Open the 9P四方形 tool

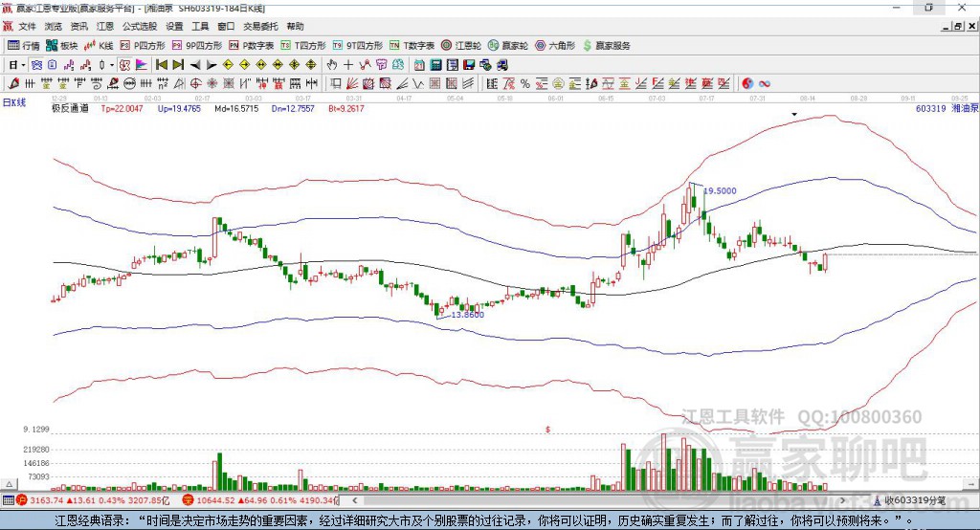pyautogui.click(x=197, y=46)
